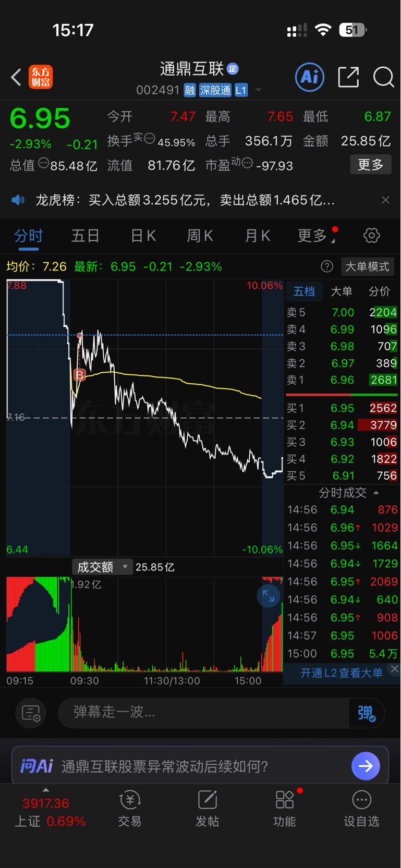Tap the expand fullscreen chart icon
Image resolution: width=401 pixels, height=868 pixels.
[x=269, y=596]
